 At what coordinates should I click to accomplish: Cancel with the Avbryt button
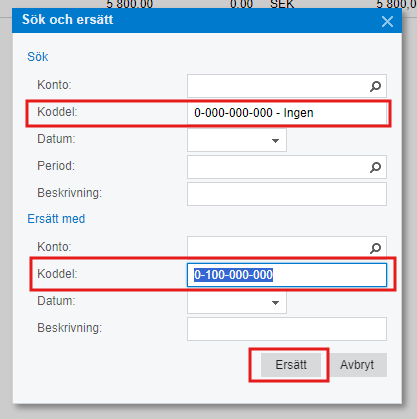[357, 365]
